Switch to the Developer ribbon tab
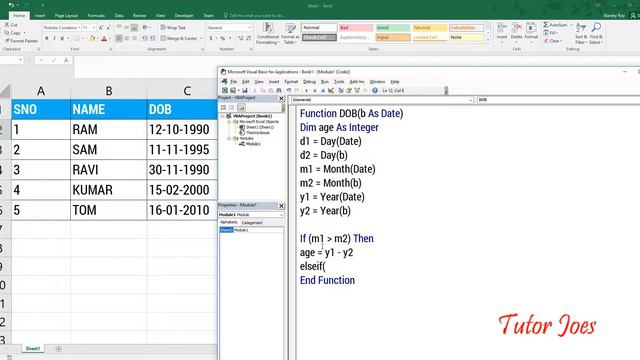 click(184, 16)
